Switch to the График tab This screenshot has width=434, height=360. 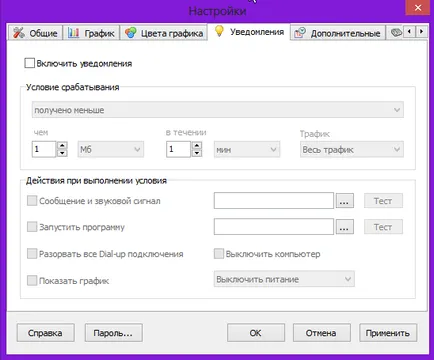click(x=91, y=33)
